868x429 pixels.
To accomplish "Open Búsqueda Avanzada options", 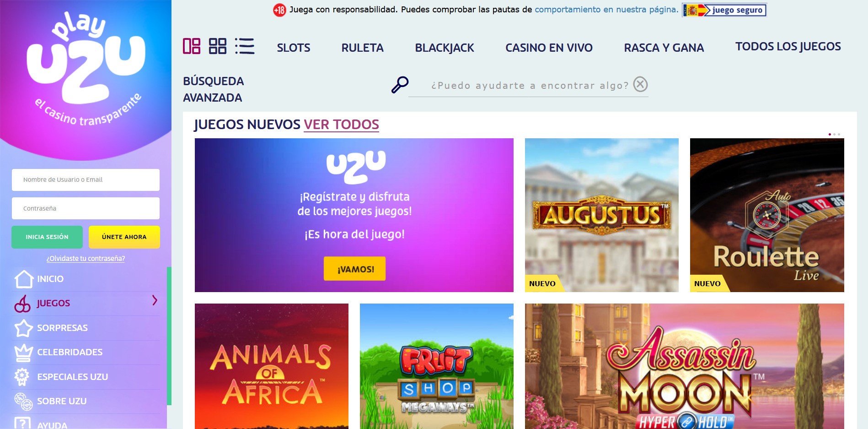I will click(213, 89).
